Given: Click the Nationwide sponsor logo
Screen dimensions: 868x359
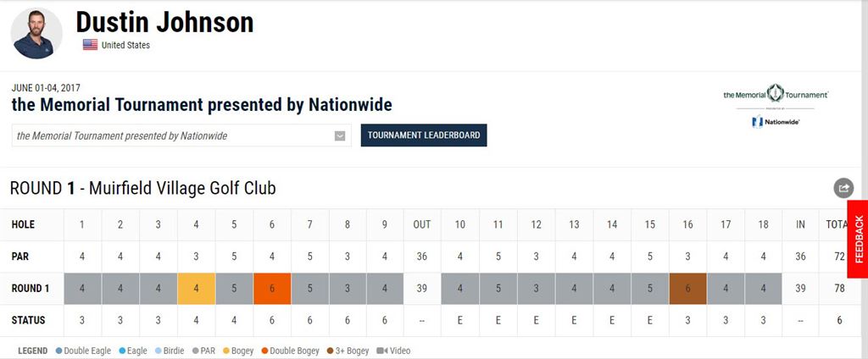Looking at the screenshot, I should pyautogui.click(x=775, y=122).
